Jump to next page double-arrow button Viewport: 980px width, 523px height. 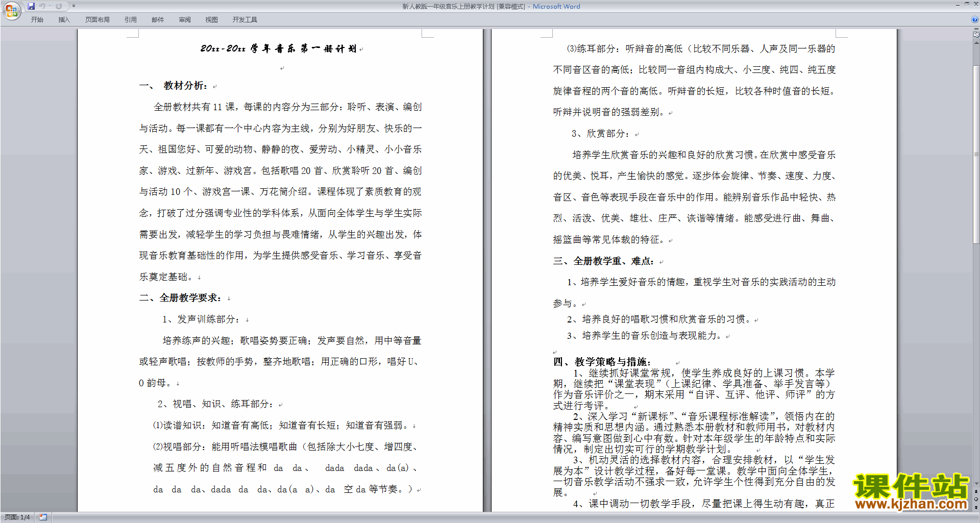point(976,507)
